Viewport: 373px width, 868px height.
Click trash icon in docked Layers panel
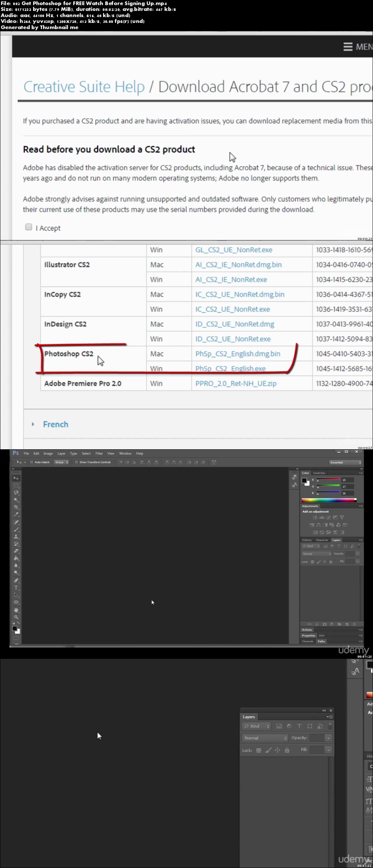[354, 624]
